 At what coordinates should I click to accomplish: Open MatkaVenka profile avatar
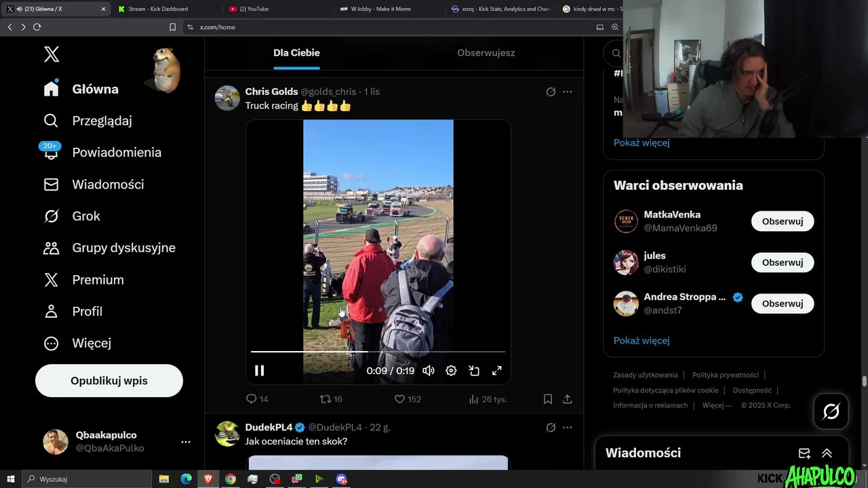pyautogui.click(x=626, y=222)
